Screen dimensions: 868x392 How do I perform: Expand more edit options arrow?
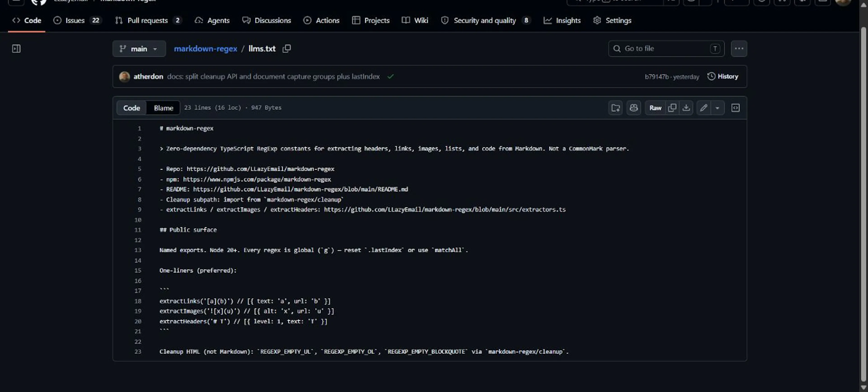tap(717, 108)
